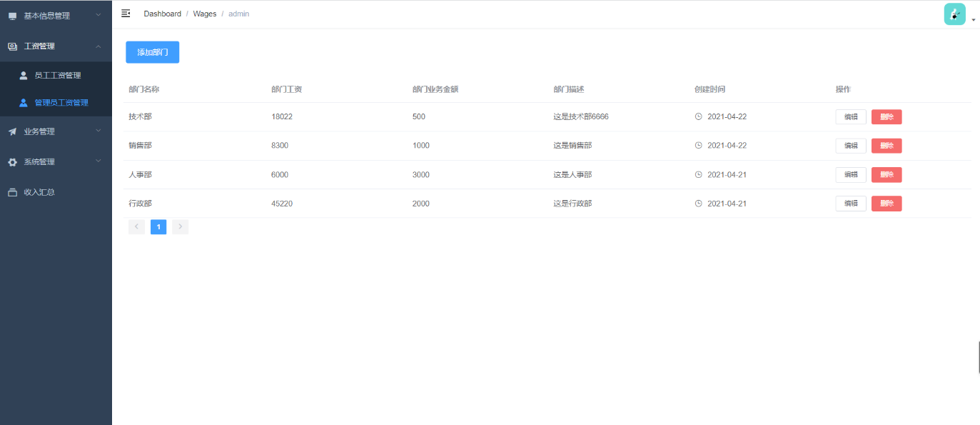Viewport: 980px width, 425px height.
Task: Click the business amount 3000
Action: click(421, 174)
